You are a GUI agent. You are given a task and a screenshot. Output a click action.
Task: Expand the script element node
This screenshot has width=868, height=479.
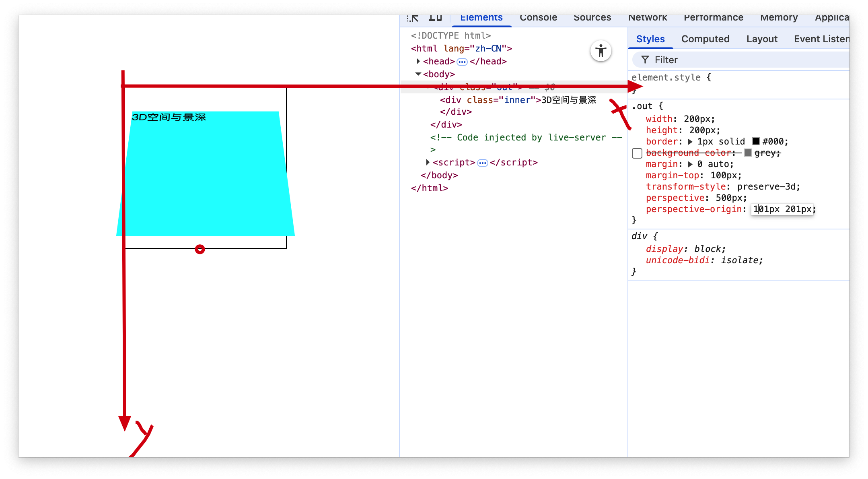click(x=428, y=162)
